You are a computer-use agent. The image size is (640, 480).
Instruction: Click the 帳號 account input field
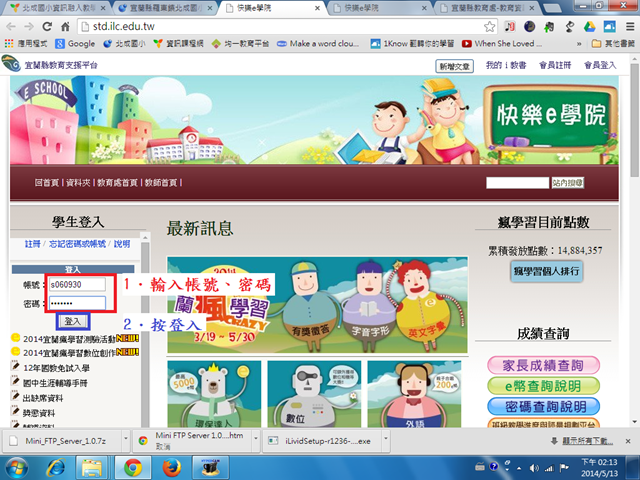pyautogui.click(x=77, y=284)
